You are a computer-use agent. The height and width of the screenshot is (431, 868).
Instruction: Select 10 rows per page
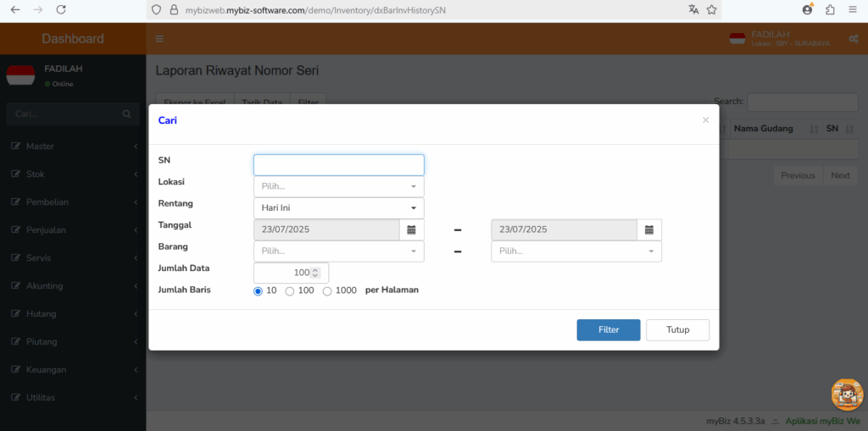click(258, 291)
